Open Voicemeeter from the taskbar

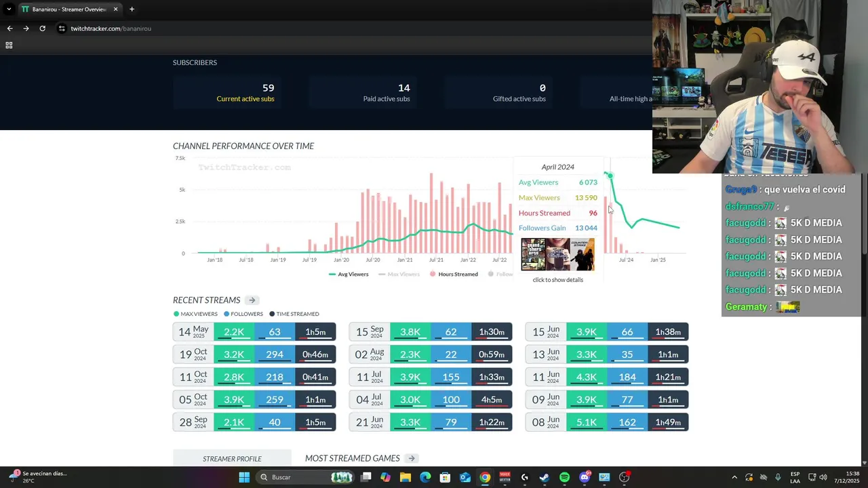[x=505, y=477]
